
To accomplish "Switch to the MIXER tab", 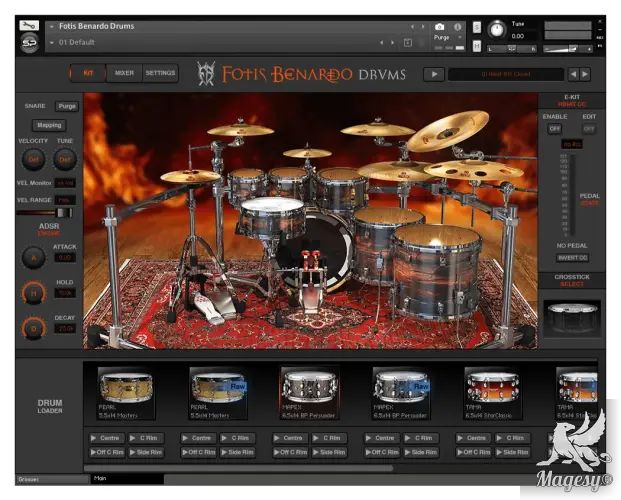I will pos(124,73).
